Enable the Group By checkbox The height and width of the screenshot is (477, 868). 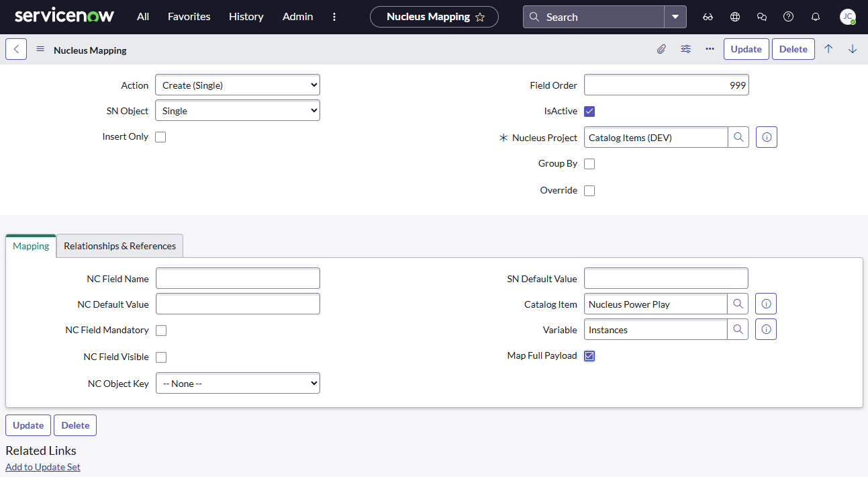(x=589, y=164)
